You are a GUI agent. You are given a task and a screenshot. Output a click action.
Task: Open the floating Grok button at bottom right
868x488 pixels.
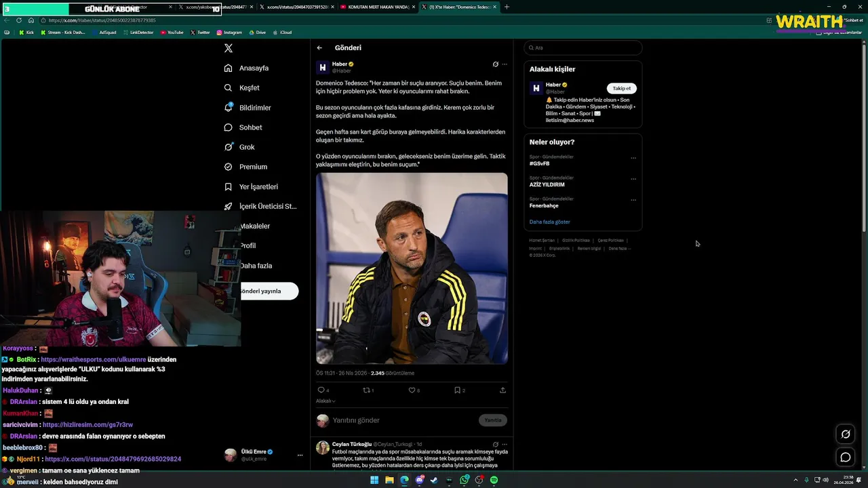coord(846,434)
